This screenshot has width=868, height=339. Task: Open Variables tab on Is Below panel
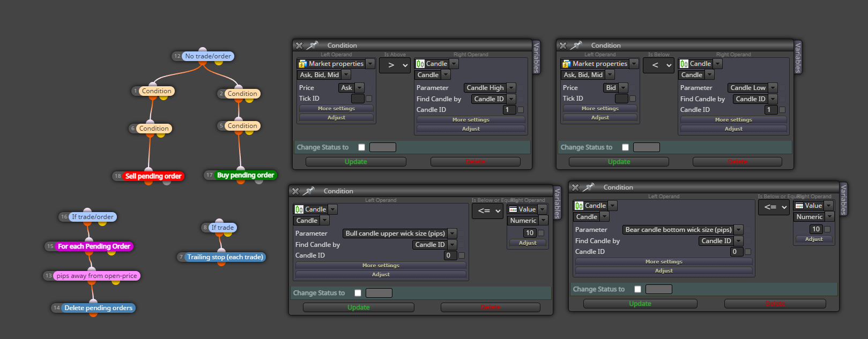tap(798, 58)
